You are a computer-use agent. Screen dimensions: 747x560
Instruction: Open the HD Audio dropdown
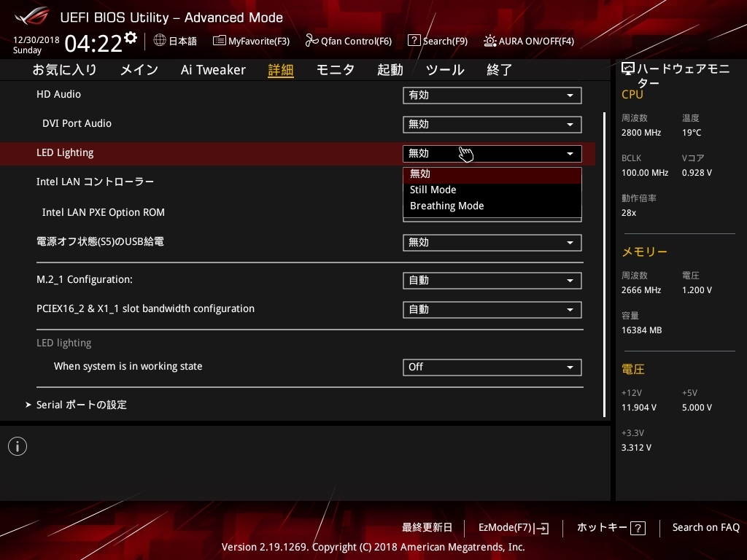(492, 96)
